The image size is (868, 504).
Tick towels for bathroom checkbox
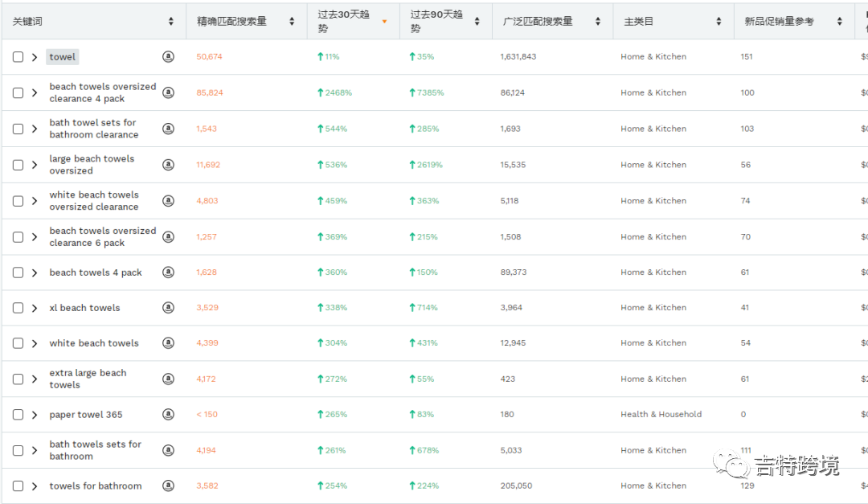(18, 486)
